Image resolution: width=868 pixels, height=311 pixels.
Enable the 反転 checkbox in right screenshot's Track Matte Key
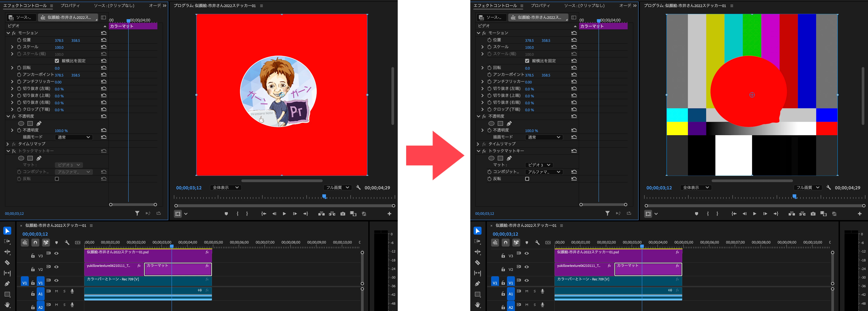coord(527,179)
